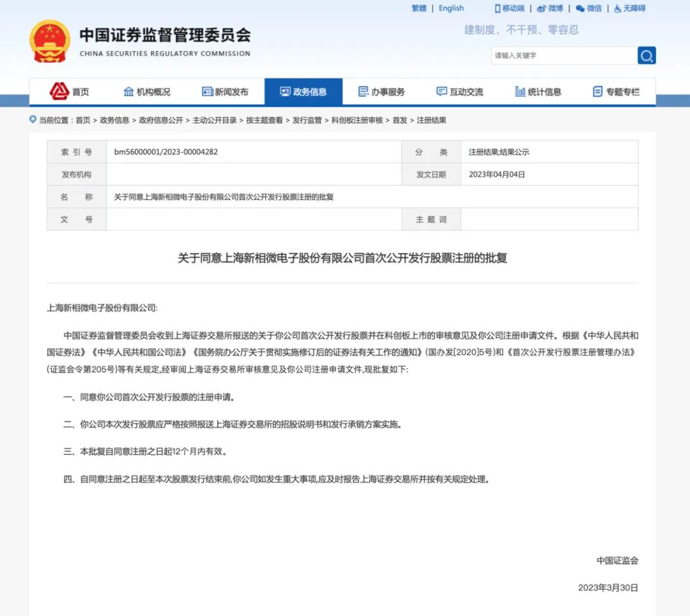
Task: Go to 科创板注册审核 in the breadcrumb
Action: [x=357, y=120]
